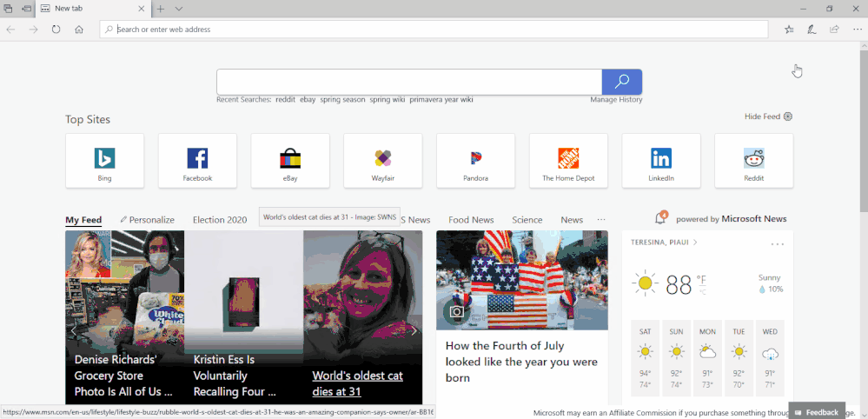The width and height of the screenshot is (868, 419).
Task: Switch temperature unit to °C
Action: click(702, 292)
